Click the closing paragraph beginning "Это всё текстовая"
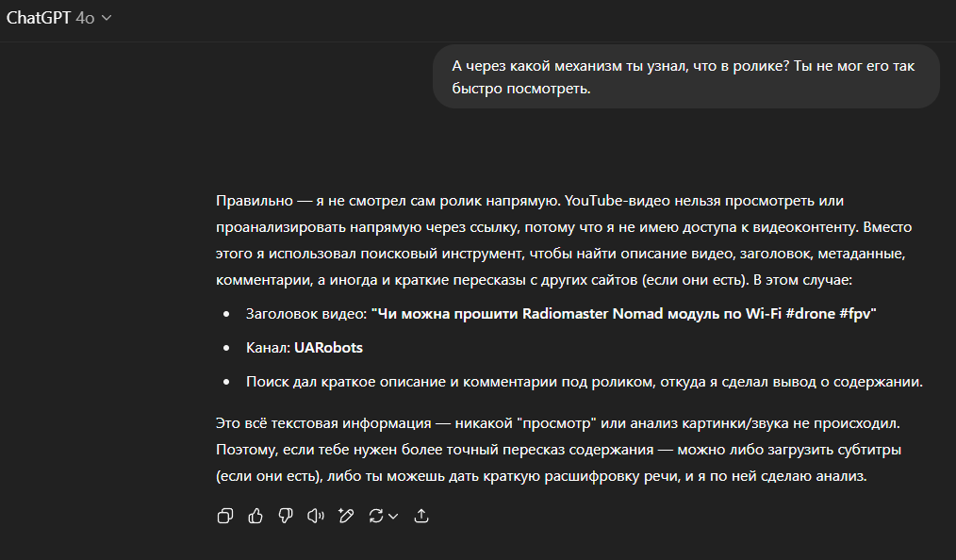The width and height of the screenshot is (956, 560). [x=563, y=450]
